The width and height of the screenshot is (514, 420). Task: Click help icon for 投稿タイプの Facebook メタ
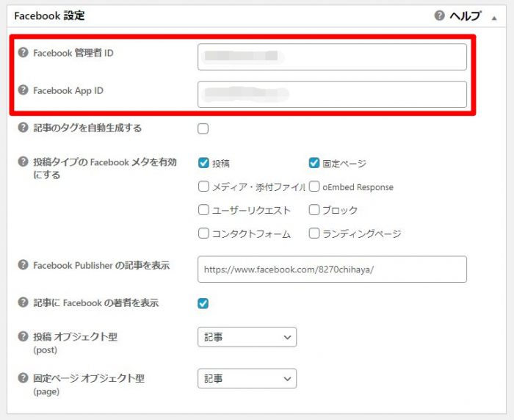[23, 162]
